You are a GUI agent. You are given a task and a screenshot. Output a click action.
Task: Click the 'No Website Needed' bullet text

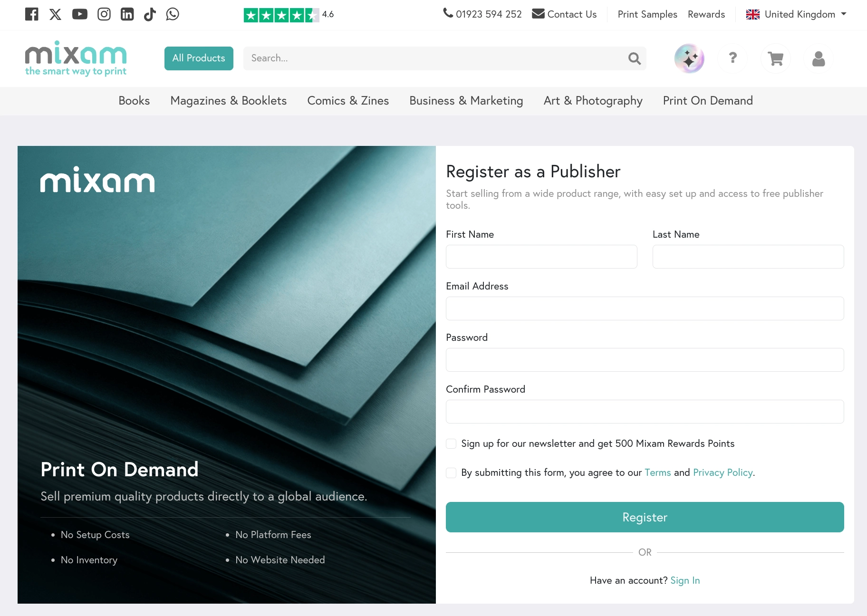point(280,560)
